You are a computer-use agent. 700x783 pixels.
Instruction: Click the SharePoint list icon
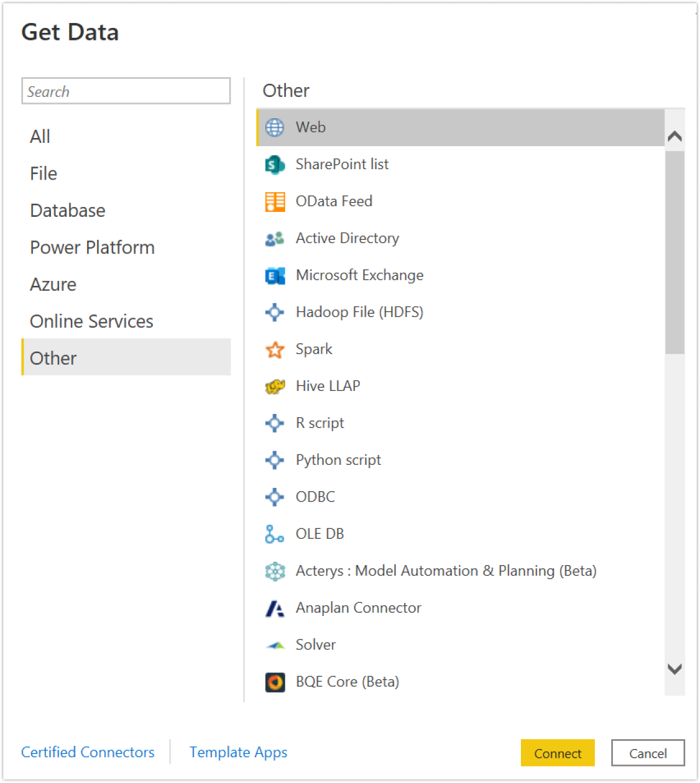pos(274,164)
